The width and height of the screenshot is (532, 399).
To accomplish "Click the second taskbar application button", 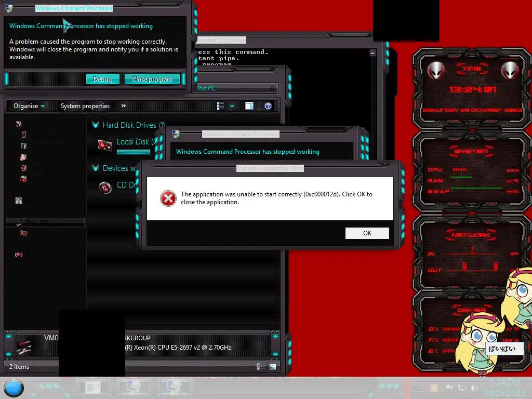I will click(x=134, y=388).
